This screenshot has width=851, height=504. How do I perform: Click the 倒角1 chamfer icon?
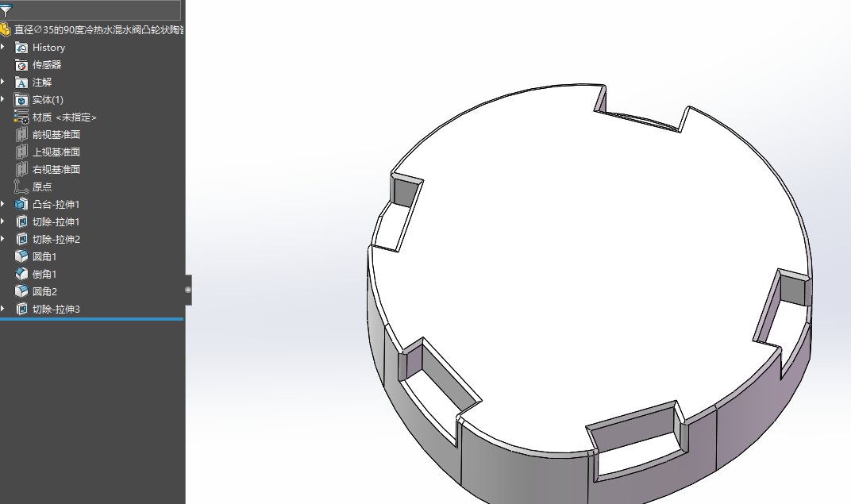pos(21,274)
